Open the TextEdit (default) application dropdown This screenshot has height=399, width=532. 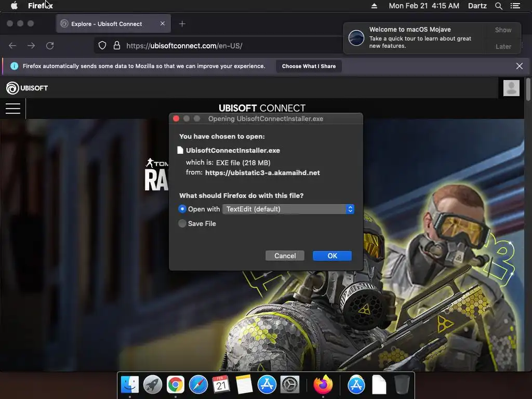pyautogui.click(x=288, y=209)
